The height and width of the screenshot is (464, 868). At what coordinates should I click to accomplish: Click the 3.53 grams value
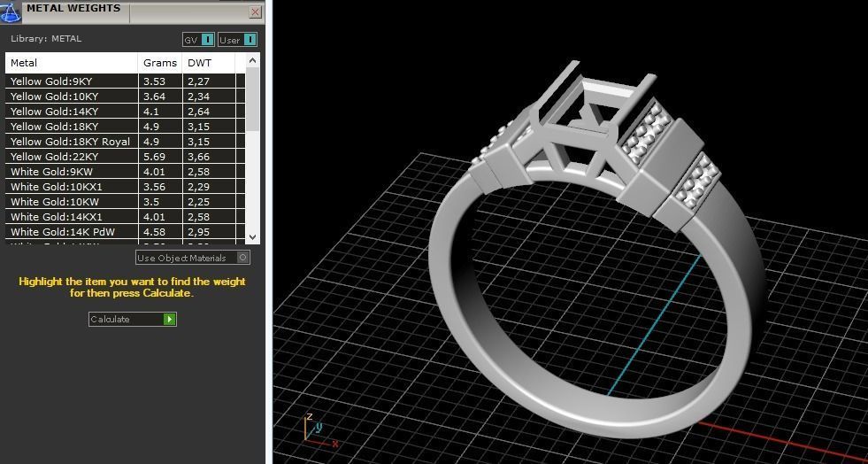click(x=154, y=81)
